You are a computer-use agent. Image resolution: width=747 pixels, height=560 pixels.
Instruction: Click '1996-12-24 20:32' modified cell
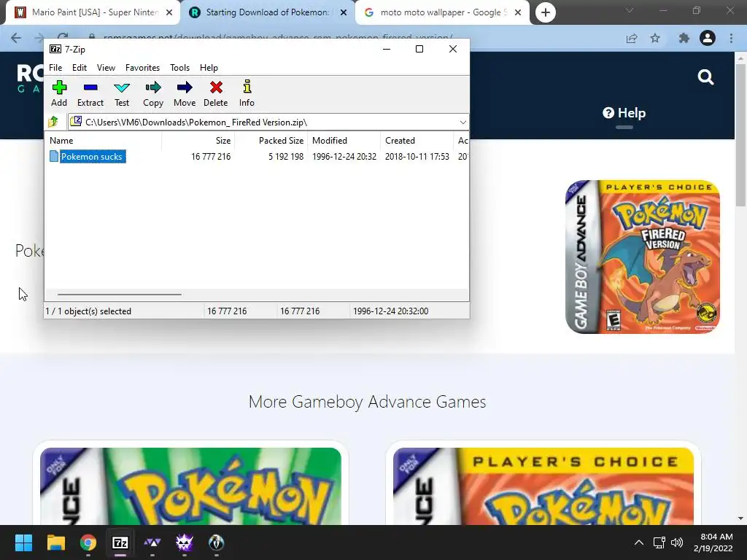pos(344,157)
